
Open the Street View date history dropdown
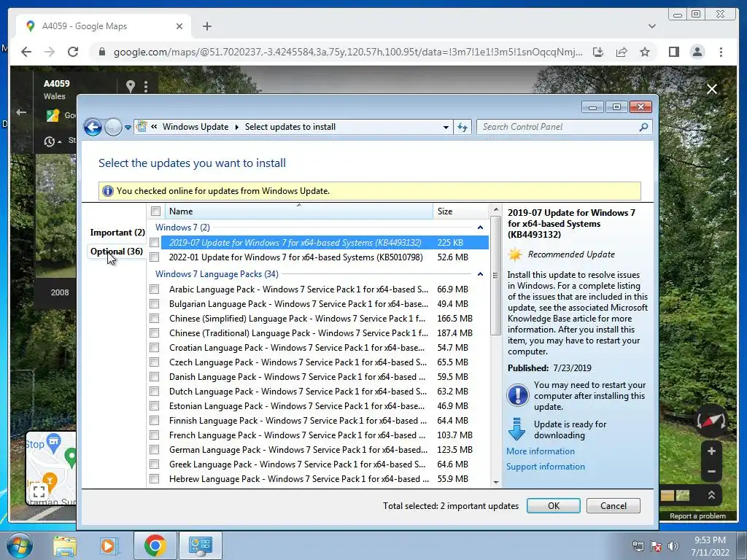click(53, 141)
